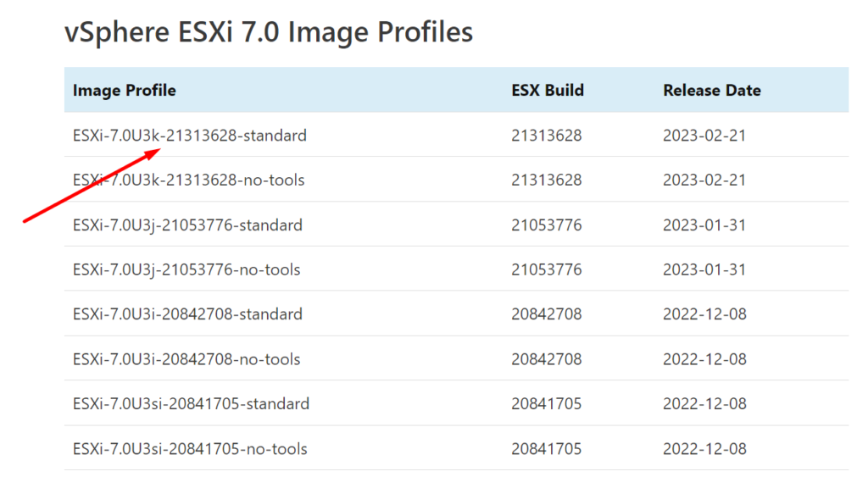Click the Image Profile column header
The width and height of the screenshot is (868, 477).
[x=125, y=90]
